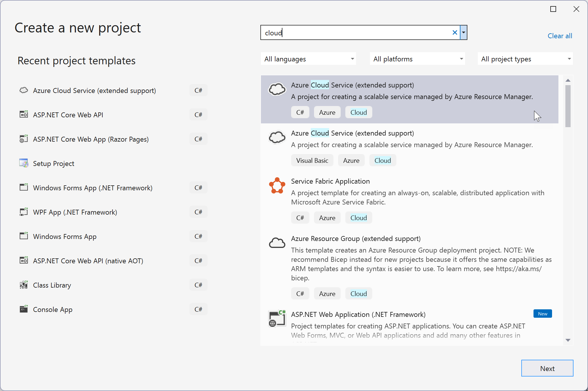The width and height of the screenshot is (588, 391).
Task: Click the ASP.NET Core Web API icon
Action: 23,115
